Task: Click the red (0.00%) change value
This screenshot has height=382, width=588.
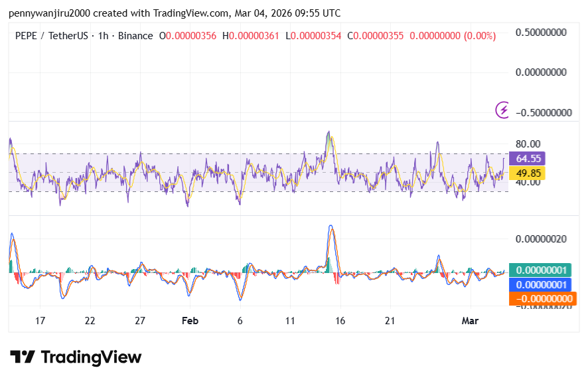Action: tap(477, 36)
